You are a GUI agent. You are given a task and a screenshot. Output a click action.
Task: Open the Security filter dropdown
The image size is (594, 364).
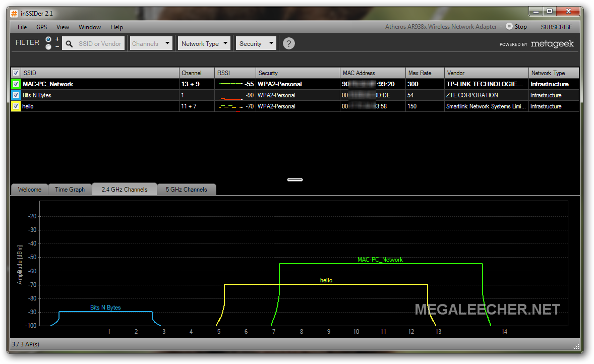click(256, 43)
